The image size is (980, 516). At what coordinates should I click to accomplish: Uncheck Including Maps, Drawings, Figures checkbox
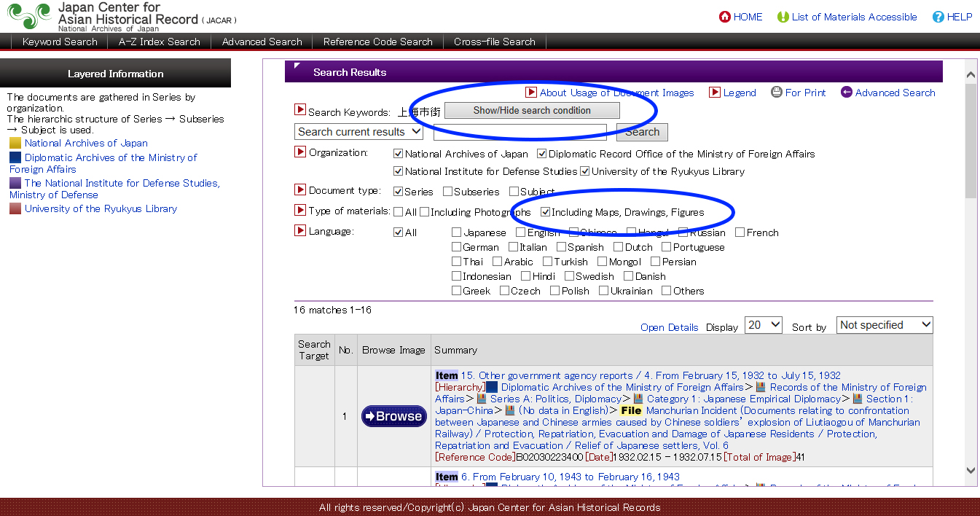pyautogui.click(x=545, y=212)
